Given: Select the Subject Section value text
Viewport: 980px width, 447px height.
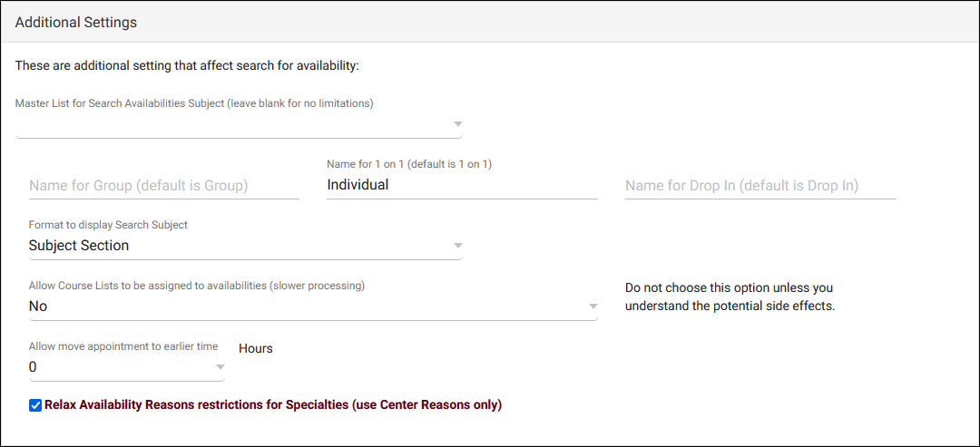Looking at the screenshot, I should 79,246.
